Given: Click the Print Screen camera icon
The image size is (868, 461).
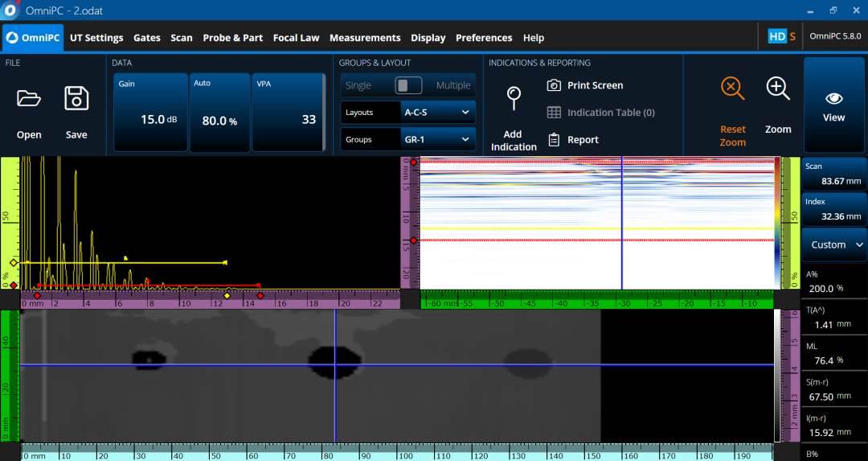Looking at the screenshot, I should [x=554, y=85].
